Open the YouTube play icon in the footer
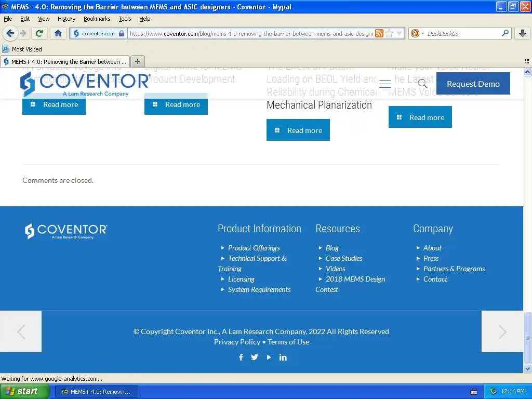The image size is (532, 399). click(x=269, y=357)
